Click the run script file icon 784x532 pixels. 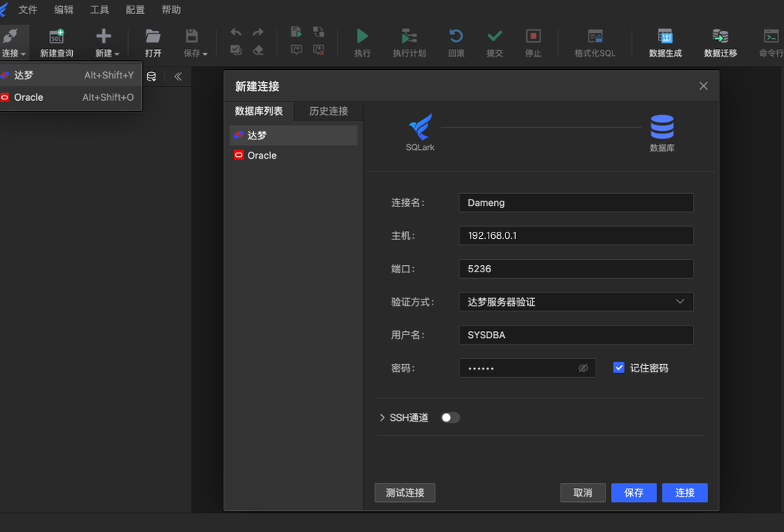tap(297, 32)
